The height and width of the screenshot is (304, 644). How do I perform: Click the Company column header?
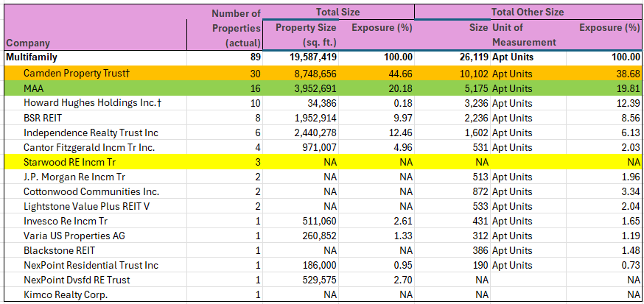(27, 43)
